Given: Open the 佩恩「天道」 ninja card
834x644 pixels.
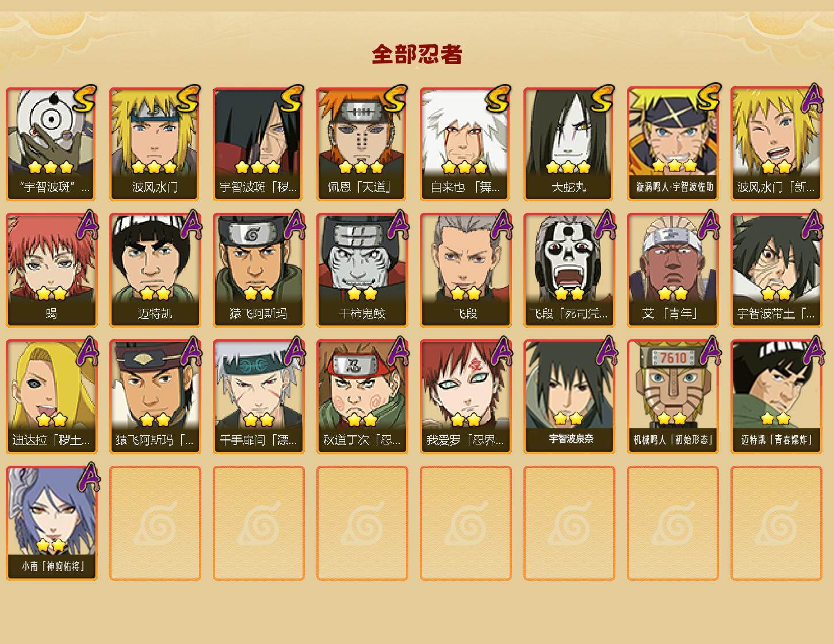Looking at the screenshot, I should coord(362,144).
